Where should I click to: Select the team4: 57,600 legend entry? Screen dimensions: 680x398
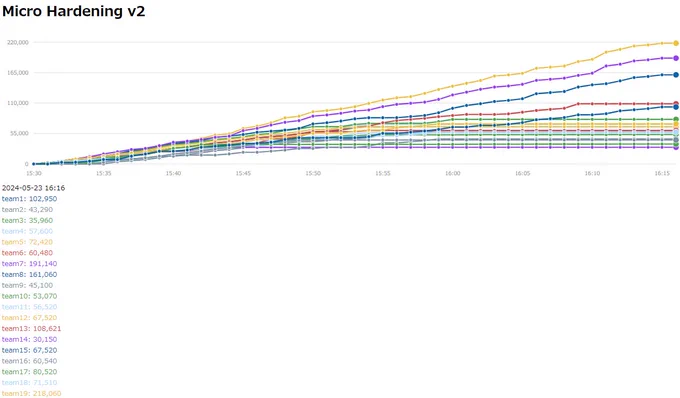(27, 231)
